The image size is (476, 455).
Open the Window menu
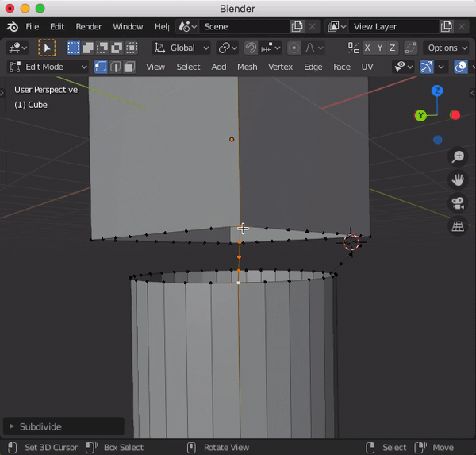[128, 27]
